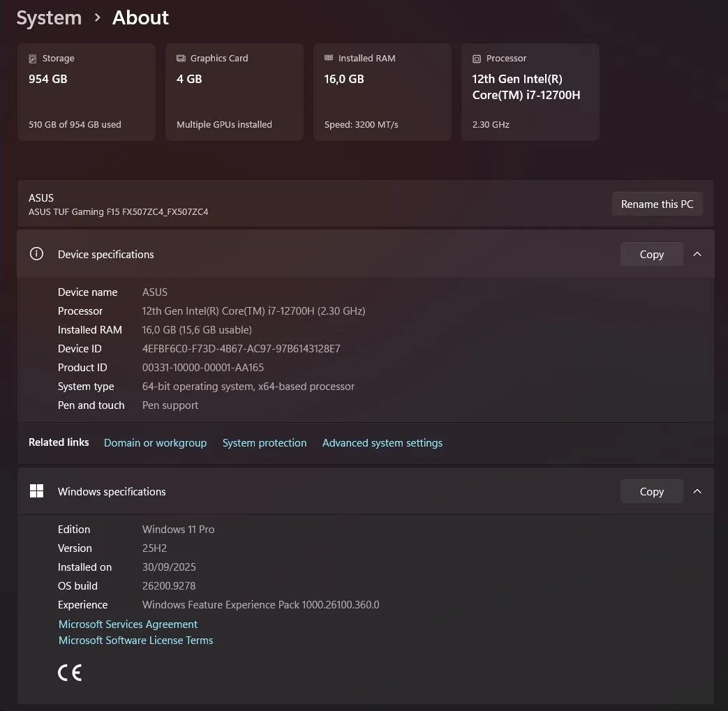728x711 pixels.
Task: Select the 'Multiple GPUs installed' text
Action: tap(224, 124)
